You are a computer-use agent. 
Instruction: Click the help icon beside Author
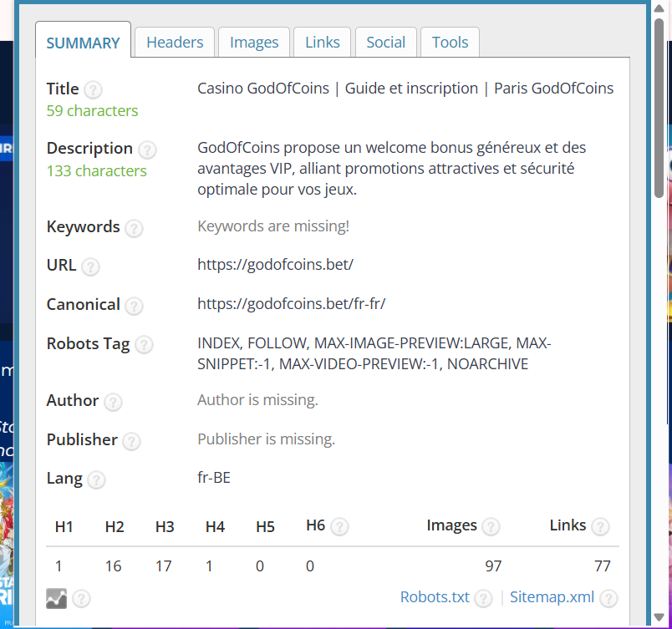tap(113, 402)
